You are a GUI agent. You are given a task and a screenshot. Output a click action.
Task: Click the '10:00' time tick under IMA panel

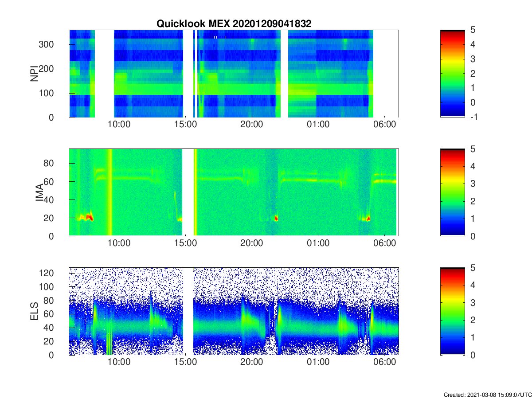119,243
